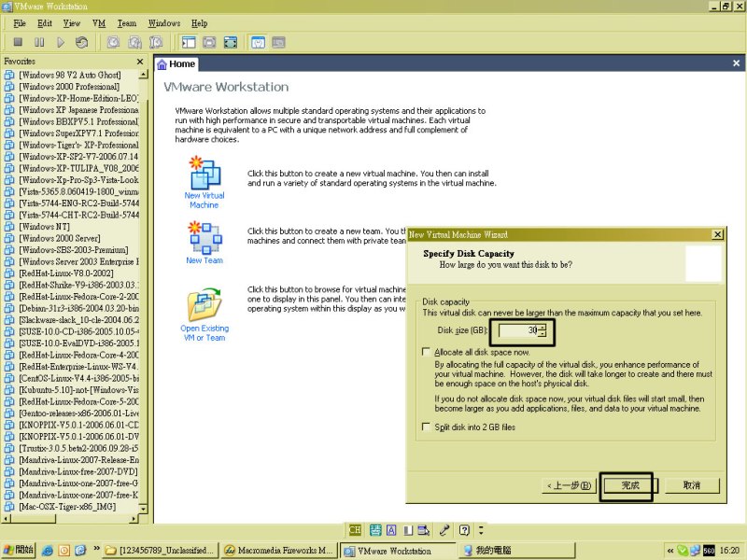The height and width of the screenshot is (560, 747).
Task: Toggle the Favorites sidebar toolbar icon
Action: [x=189, y=42]
